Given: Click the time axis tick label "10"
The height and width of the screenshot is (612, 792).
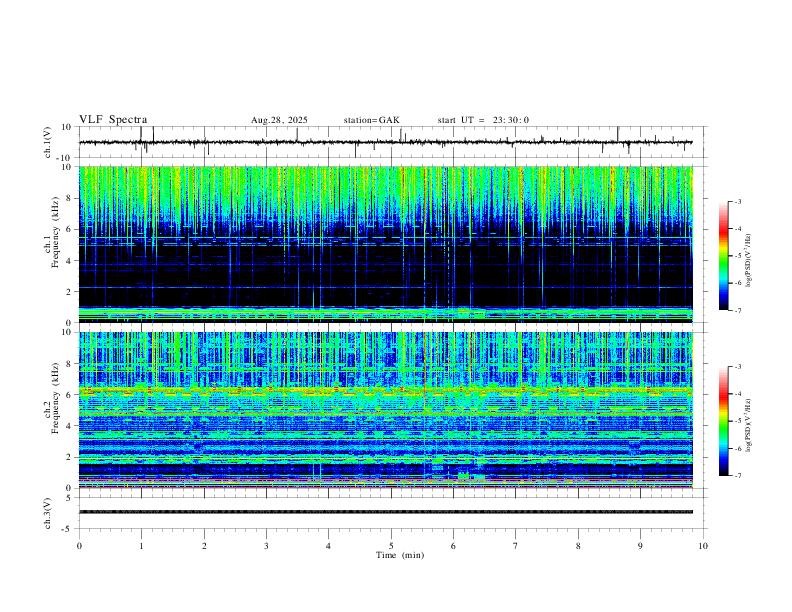Looking at the screenshot, I should pos(703,546).
